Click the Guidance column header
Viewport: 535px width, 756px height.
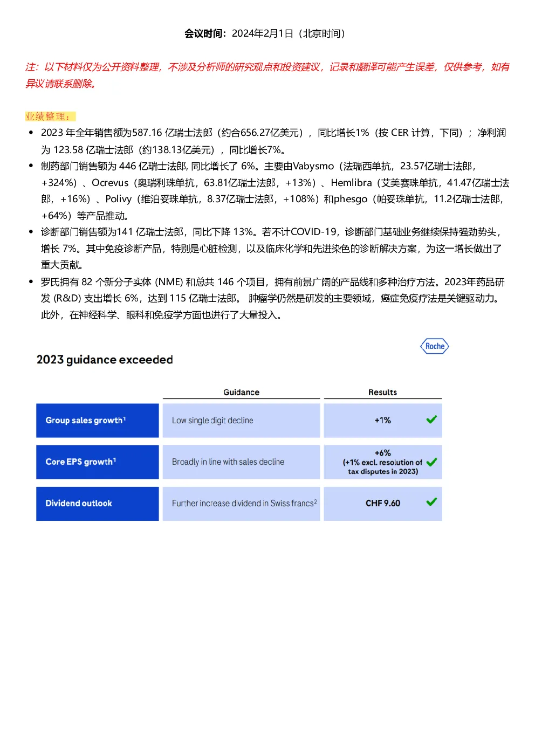pyautogui.click(x=242, y=392)
